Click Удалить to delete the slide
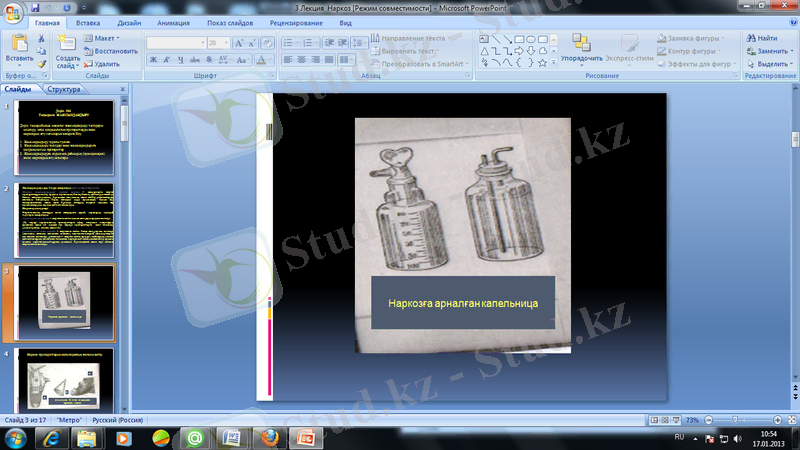The image size is (800, 450). pyautogui.click(x=101, y=63)
